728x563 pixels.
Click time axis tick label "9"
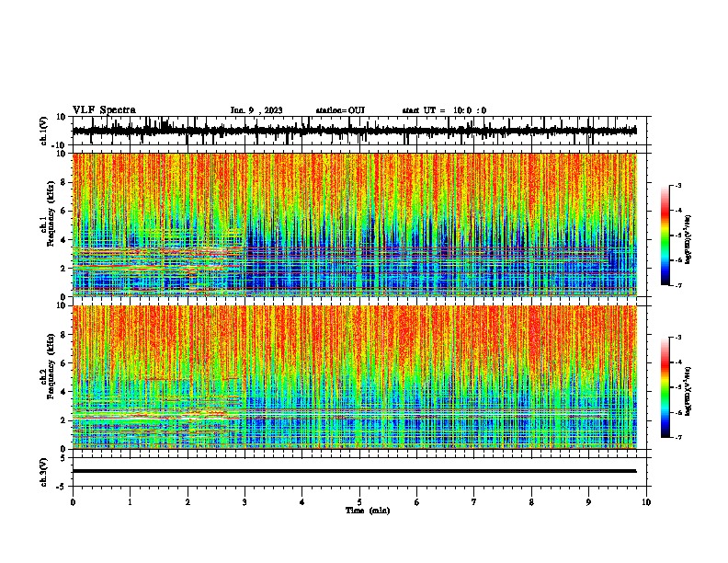[588, 502]
